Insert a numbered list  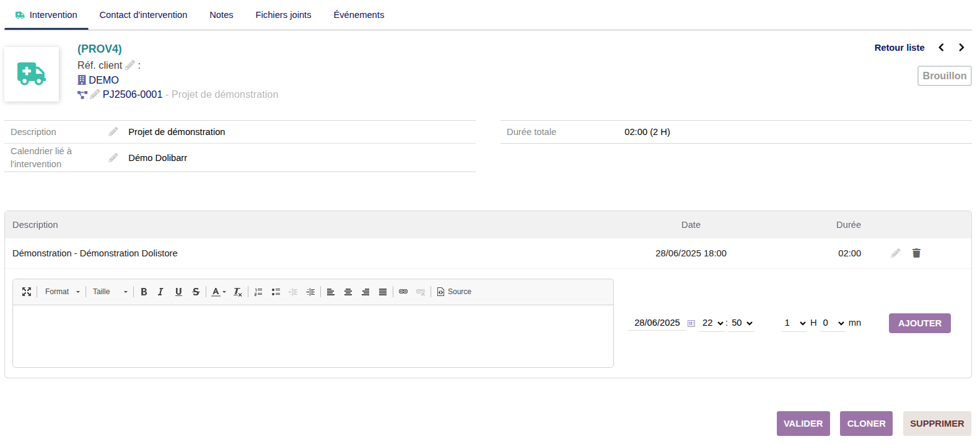(258, 292)
